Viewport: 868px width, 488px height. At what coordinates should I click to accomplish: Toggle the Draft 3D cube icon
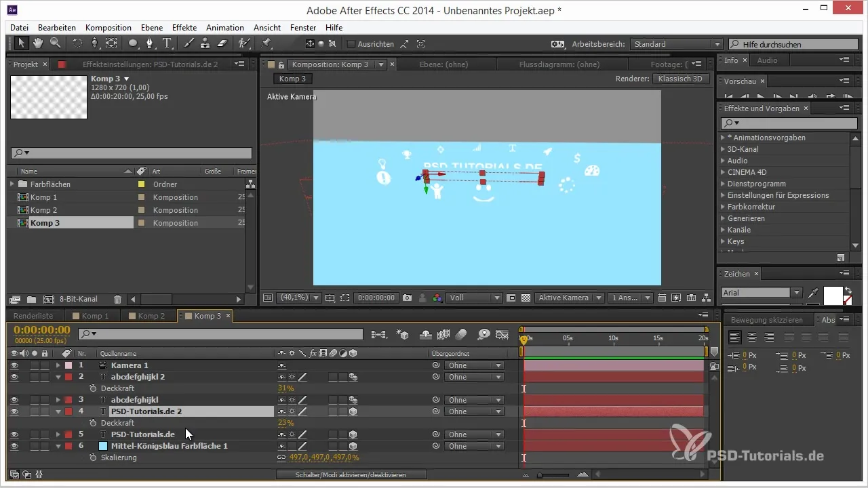tap(402, 334)
